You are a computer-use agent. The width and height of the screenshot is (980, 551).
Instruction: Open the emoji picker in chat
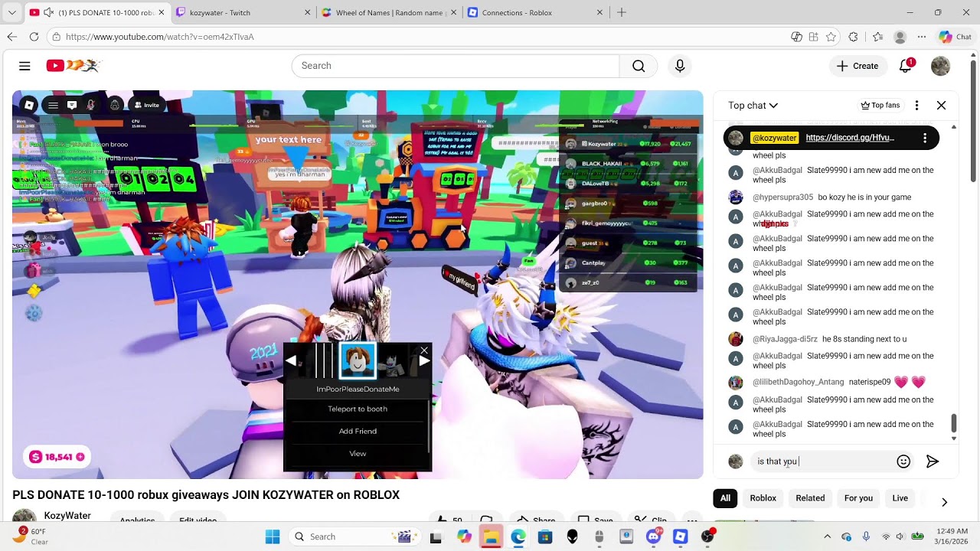(x=903, y=461)
